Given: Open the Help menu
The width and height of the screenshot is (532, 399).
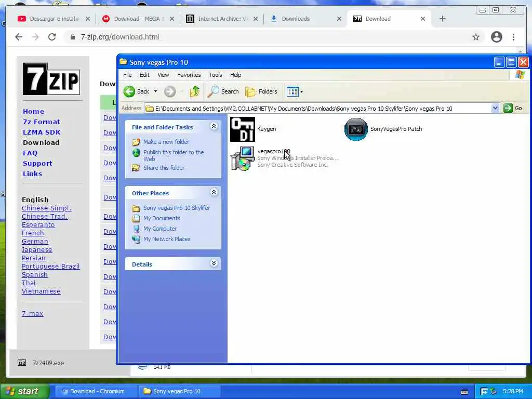Looking at the screenshot, I should pos(236,75).
